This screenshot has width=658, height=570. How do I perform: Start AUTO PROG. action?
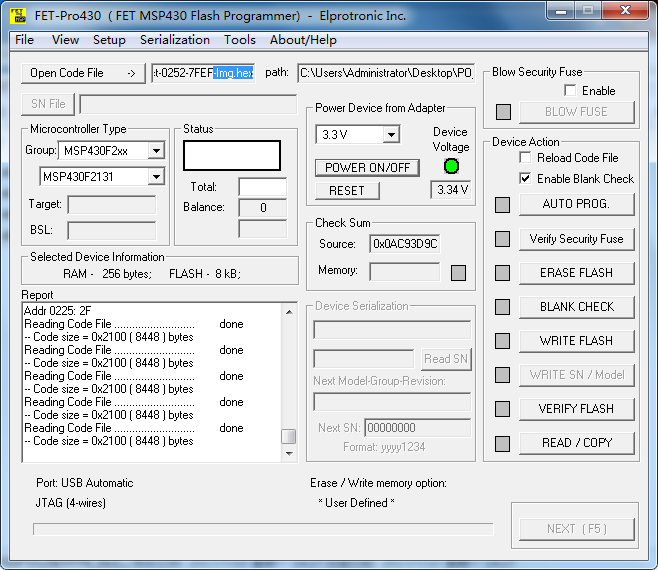[576, 204]
